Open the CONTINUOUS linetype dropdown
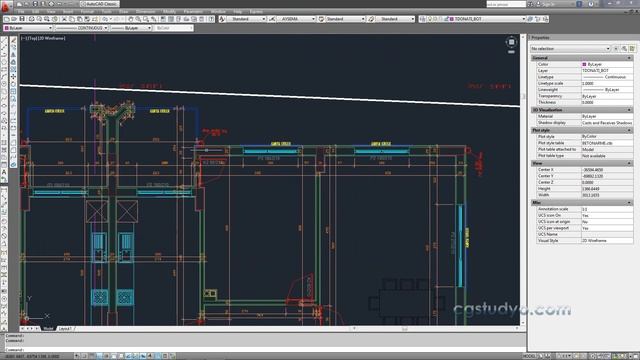Viewport: 640px width, 360px height. pyautogui.click(x=82, y=28)
